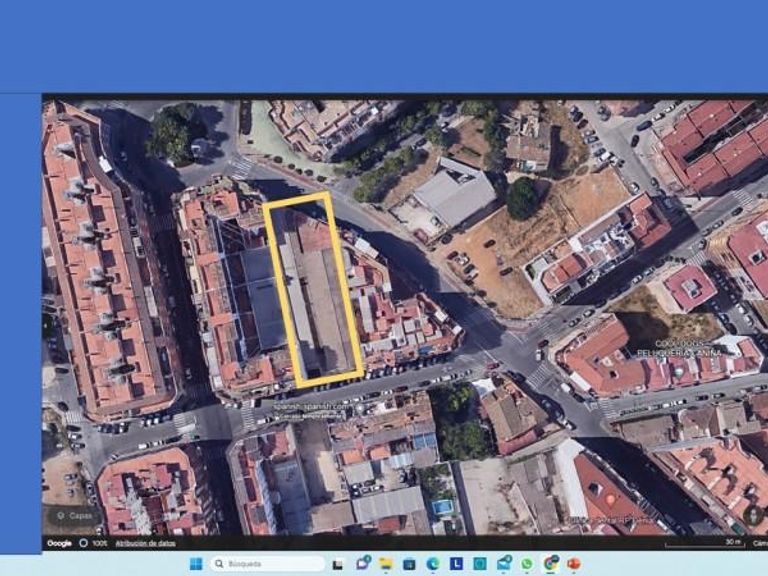The image size is (768, 576).
Task: Click the Google logo on the map
Action: (x=59, y=543)
